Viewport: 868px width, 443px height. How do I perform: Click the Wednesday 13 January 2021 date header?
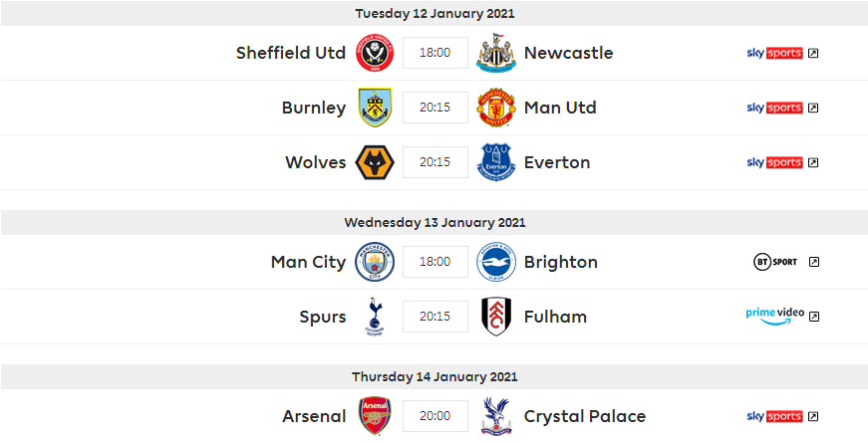pos(434,222)
